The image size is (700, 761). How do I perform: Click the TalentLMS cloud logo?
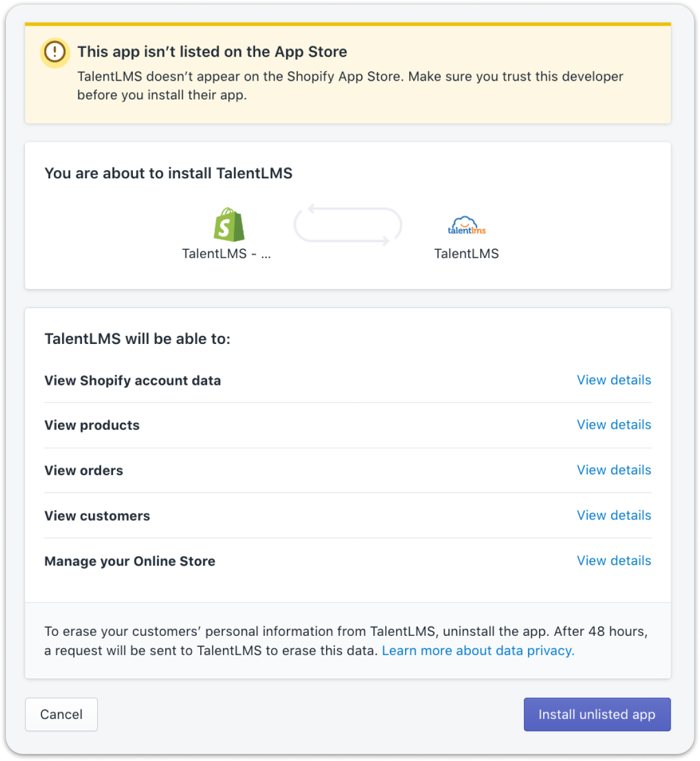[466, 226]
